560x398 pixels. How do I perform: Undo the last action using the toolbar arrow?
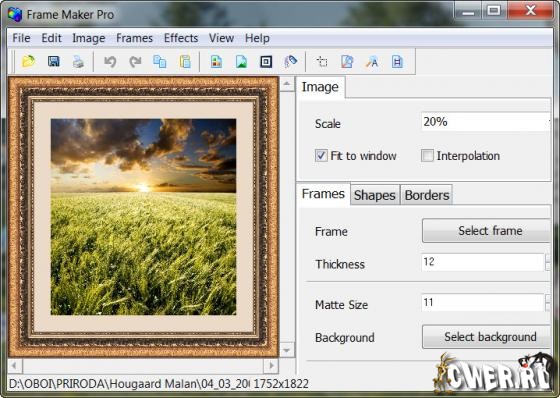pyautogui.click(x=110, y=61)
